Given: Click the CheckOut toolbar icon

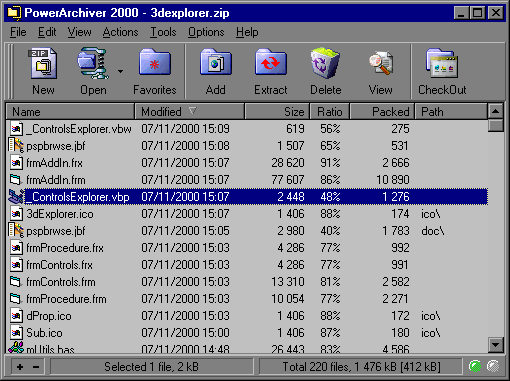Looking at the screenshot, I should pos(442,63).
